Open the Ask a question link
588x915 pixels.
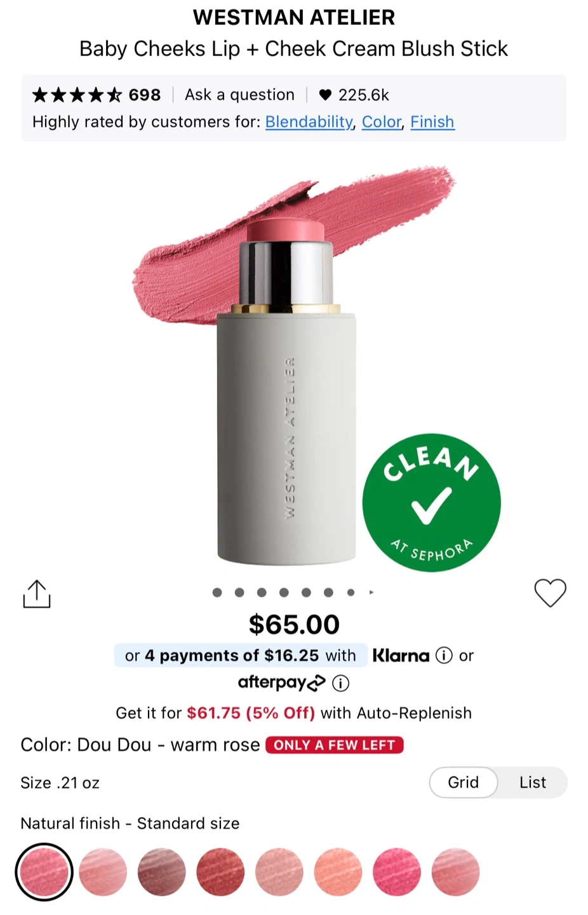point(239,95)
